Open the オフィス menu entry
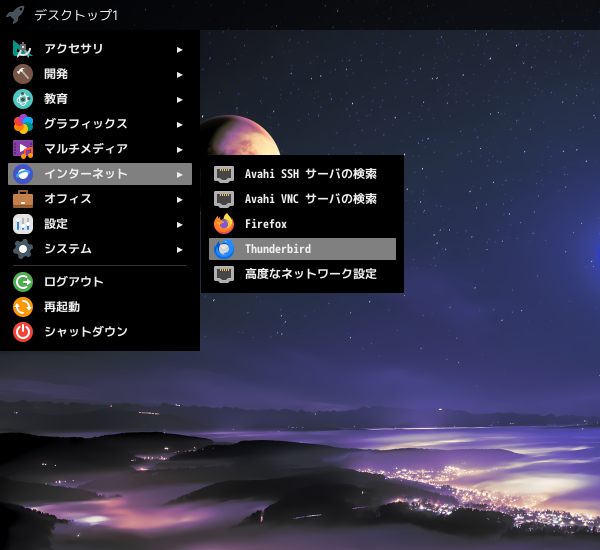The height and width of the screenshot is (550, 600). 100,199
